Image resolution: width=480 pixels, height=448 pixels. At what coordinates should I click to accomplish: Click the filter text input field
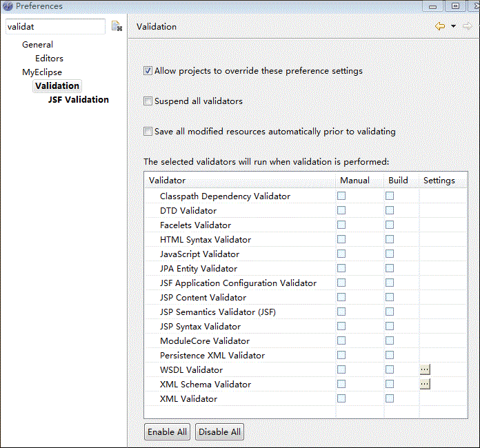[54, 27]
